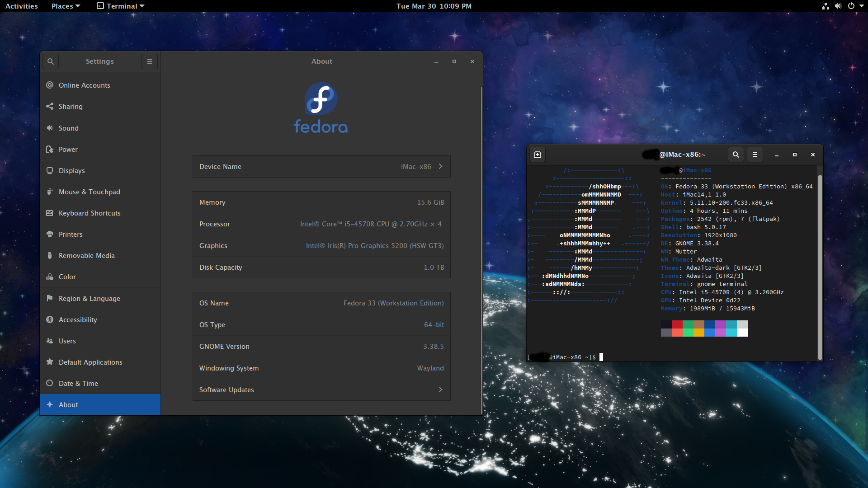Click the volume icon in top bar
The width and height of the screenshot is (868, 488).
coord(838,6)
